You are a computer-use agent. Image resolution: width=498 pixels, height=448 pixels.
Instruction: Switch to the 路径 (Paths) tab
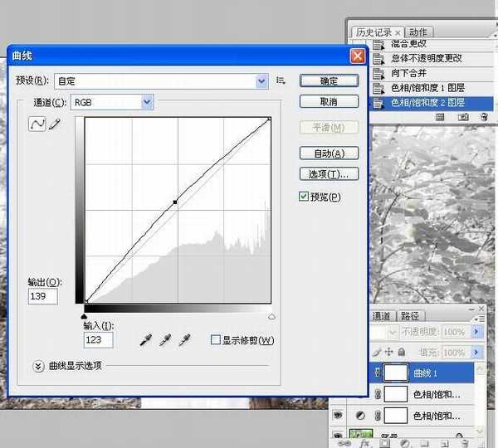410,316
